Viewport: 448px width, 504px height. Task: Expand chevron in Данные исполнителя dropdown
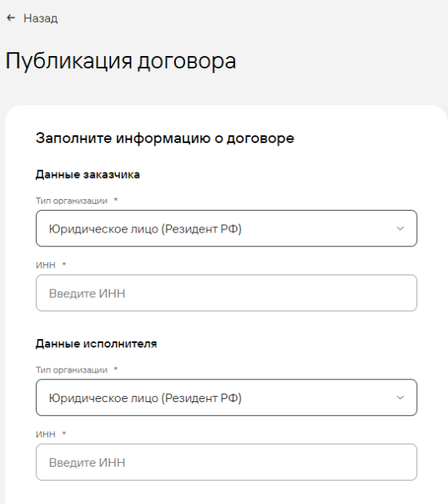pyautogui.click(x=400, y=397)
